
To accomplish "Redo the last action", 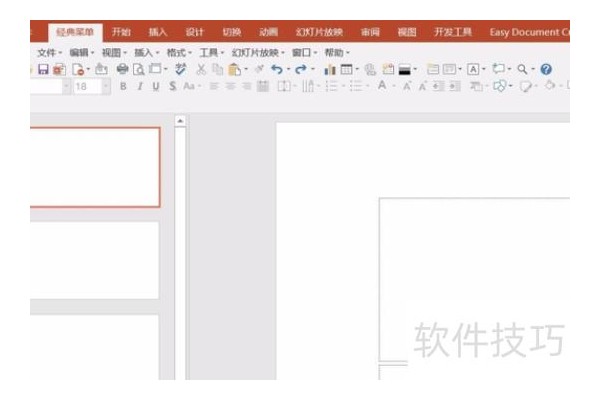I will pos(301,69).
